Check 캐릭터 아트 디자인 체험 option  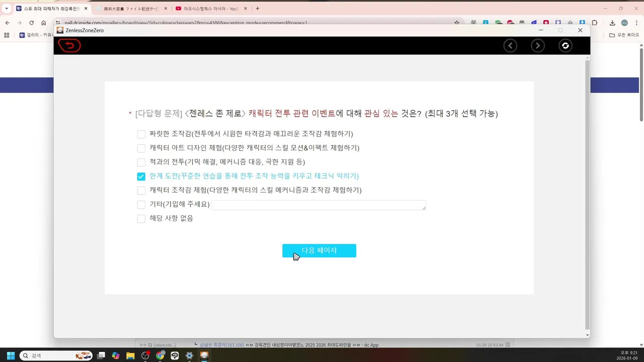[x=141, y=148]
